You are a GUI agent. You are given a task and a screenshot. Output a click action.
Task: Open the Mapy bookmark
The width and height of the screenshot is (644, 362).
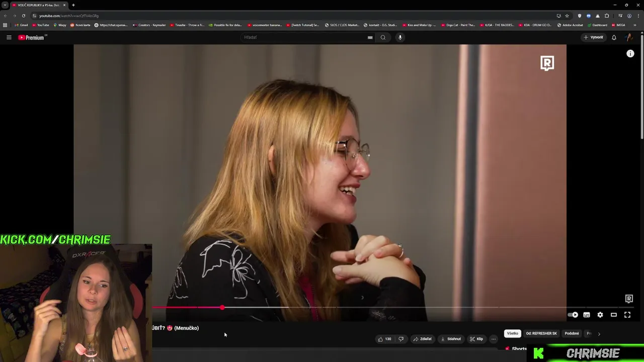[59, 25]
